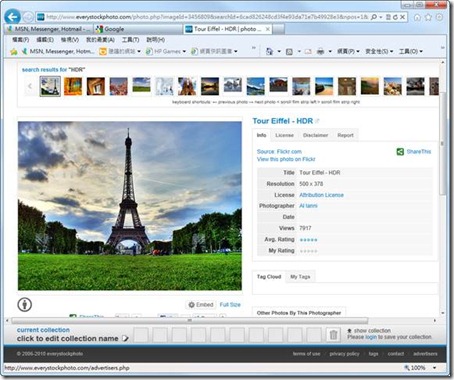The image size is (454, 380).
Task: Open the Disclaimer tab
Action: click(x=315, y=135)
